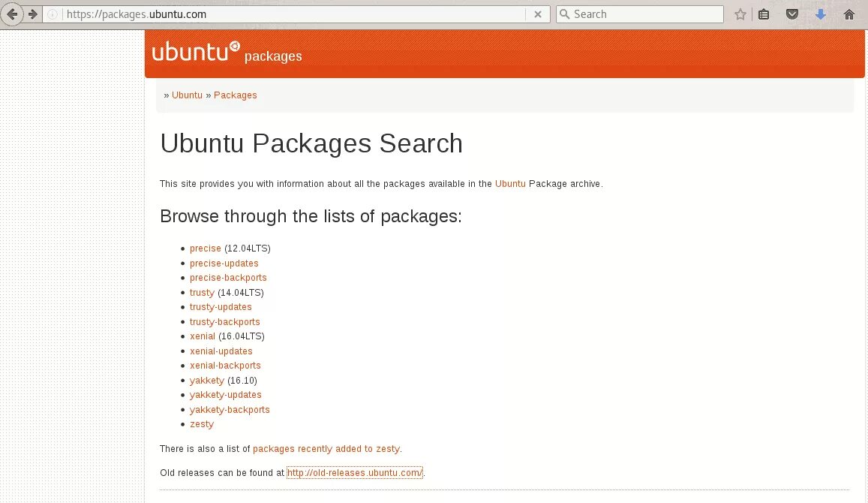Browse the yakkety package list
868x503 pixels.
tap(207, 381)
